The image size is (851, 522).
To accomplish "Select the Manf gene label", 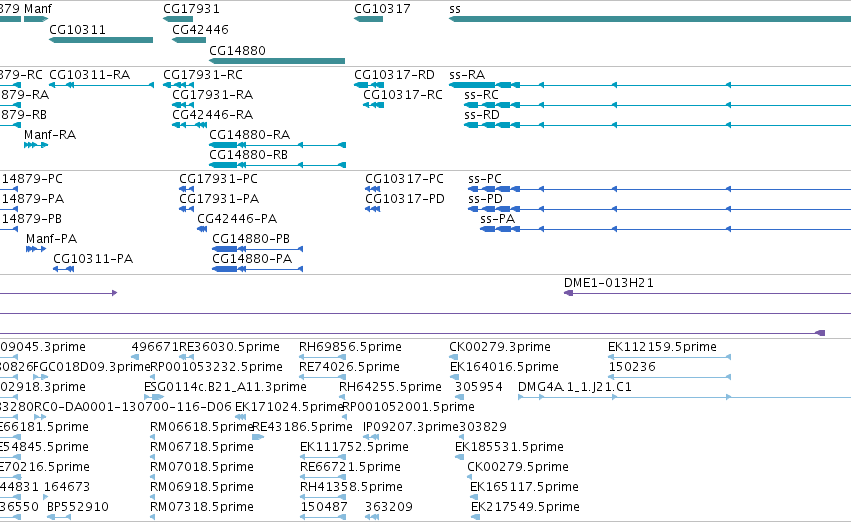I will coord(38,9).
